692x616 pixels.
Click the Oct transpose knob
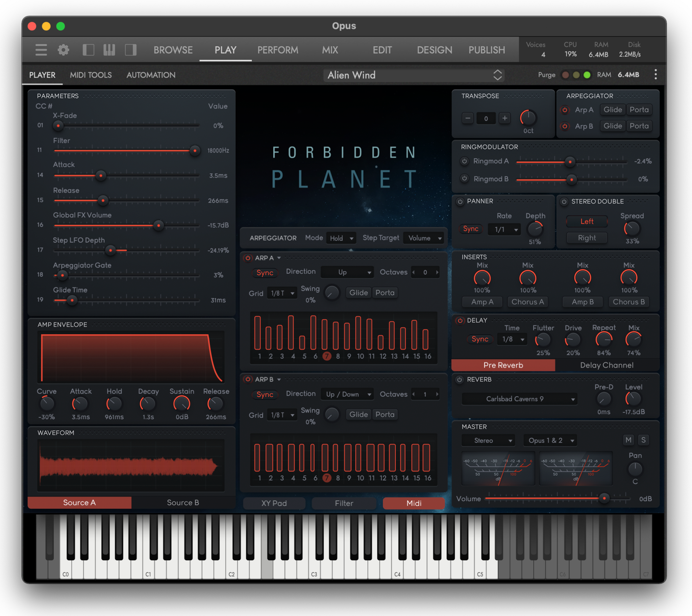pos(528,118)
